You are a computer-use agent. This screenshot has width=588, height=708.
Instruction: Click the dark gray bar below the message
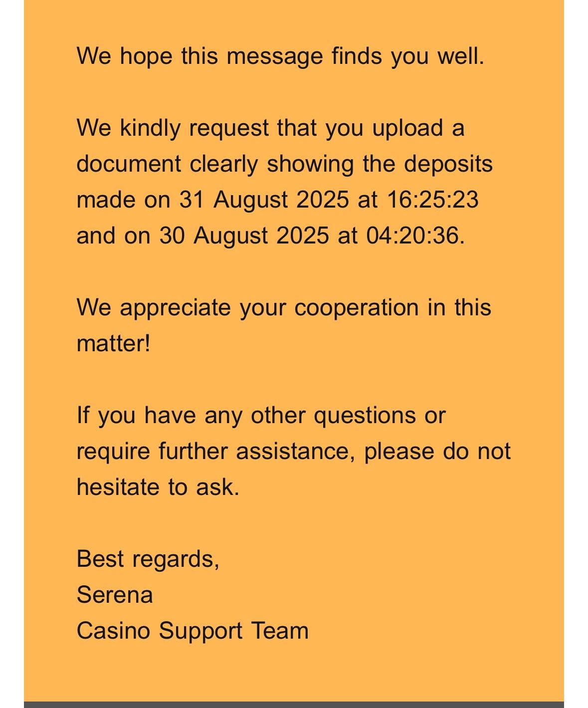point(294,704)
